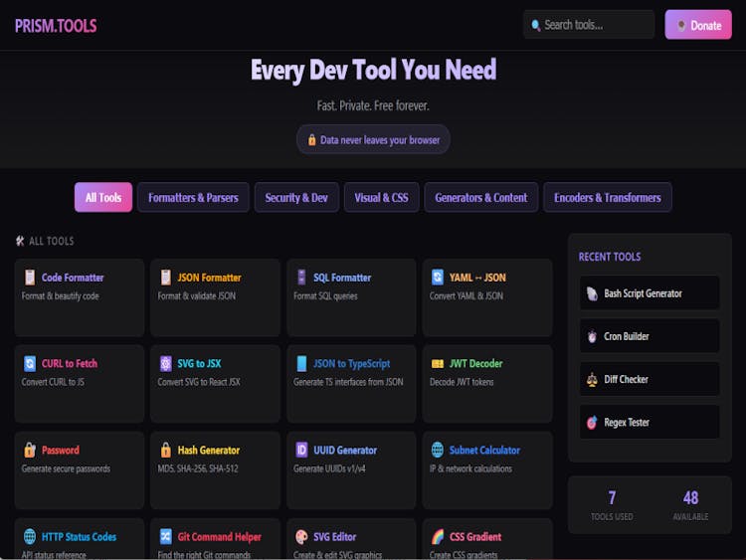Switch to Formatters & Parsers tab
746x560 pixels.
pyautogui.click(x=193, y=197)
